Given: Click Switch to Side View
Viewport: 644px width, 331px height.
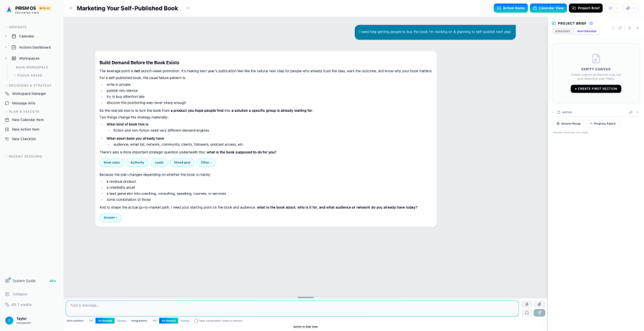Looking at the screenshot, I should 305,327.
